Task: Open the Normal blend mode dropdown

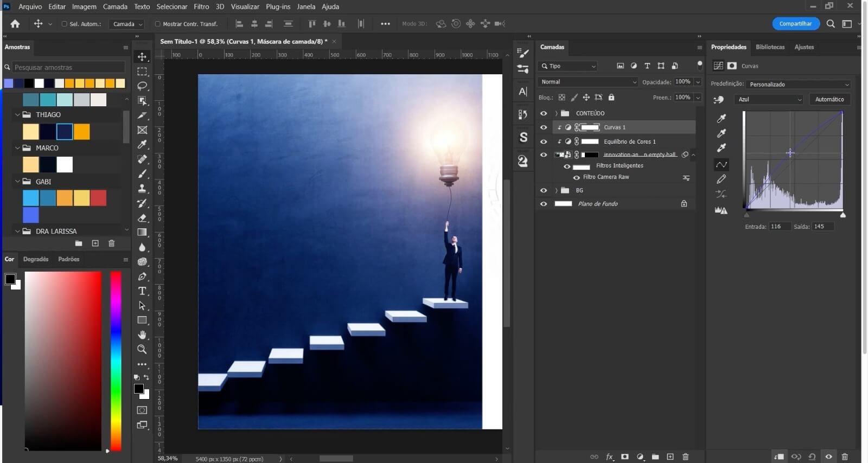Action: (x=589, y=82)
